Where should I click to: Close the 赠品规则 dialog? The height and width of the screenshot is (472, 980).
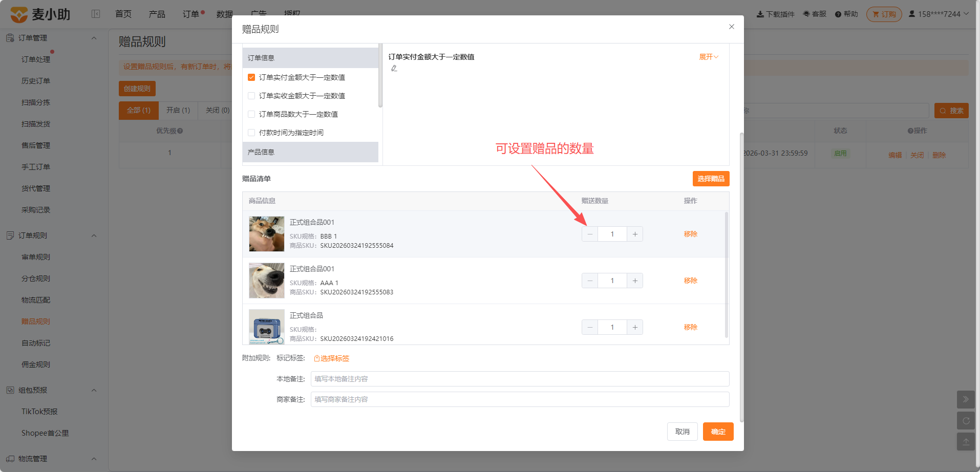pyautogui.click(x=732, y=27)
